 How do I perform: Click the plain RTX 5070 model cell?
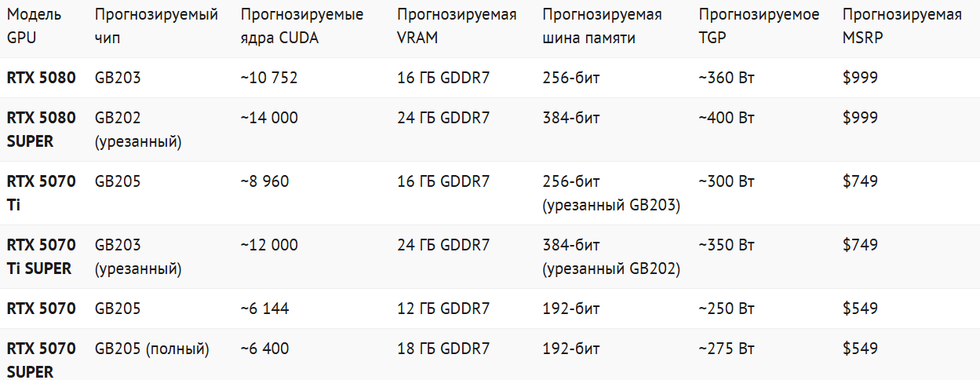pyautogui.click(x=42, y=309)
